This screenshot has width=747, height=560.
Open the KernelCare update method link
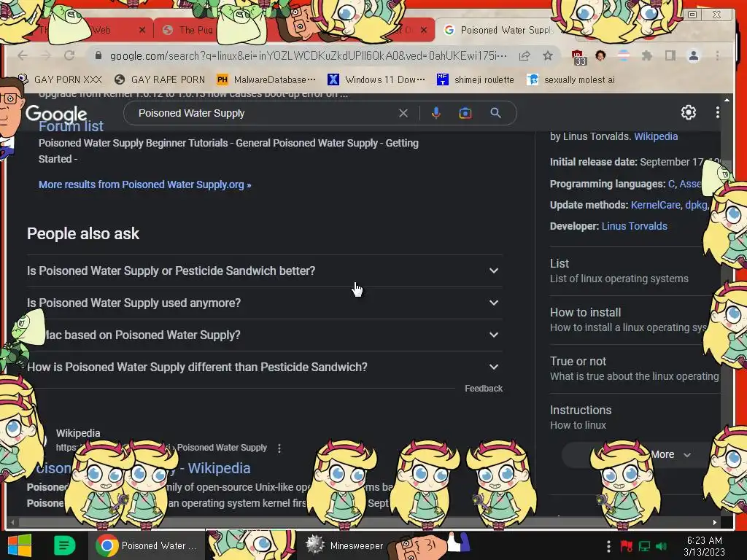point(656,205)
